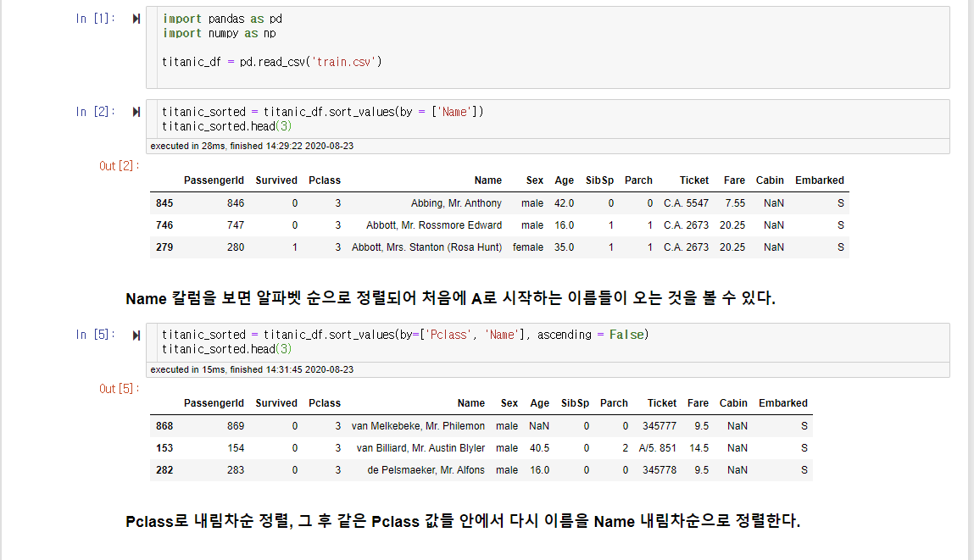Select the In [5] prompt label
This screenshot has width=974, height=560.
click(x=96, y=335)
